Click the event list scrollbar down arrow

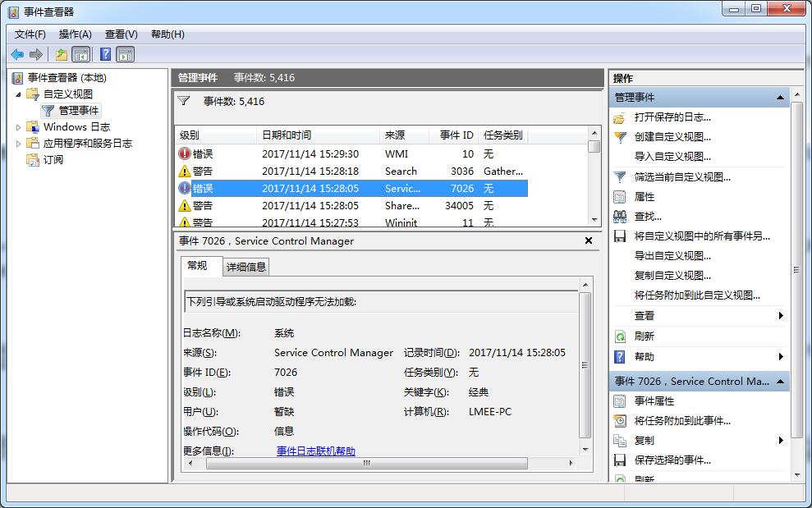[594, 220]
